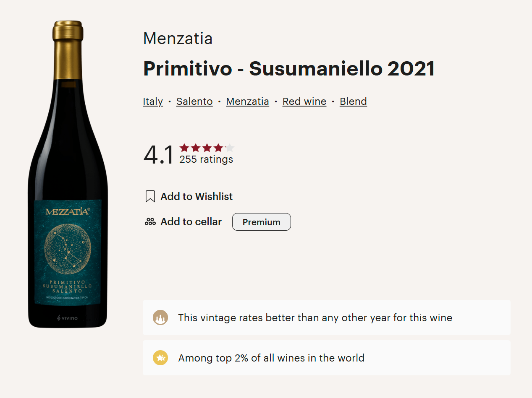Screen dimensions: 532x398
Task: Open the best vintage highlight card
Action: pyautogui.click(x=327, y=317)
